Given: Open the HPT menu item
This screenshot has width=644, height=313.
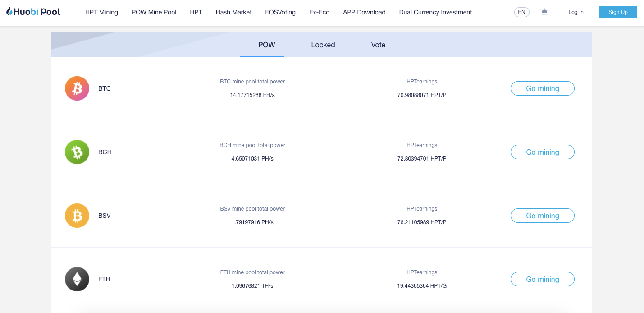Looking at the screenshot, I should point(196,12).
